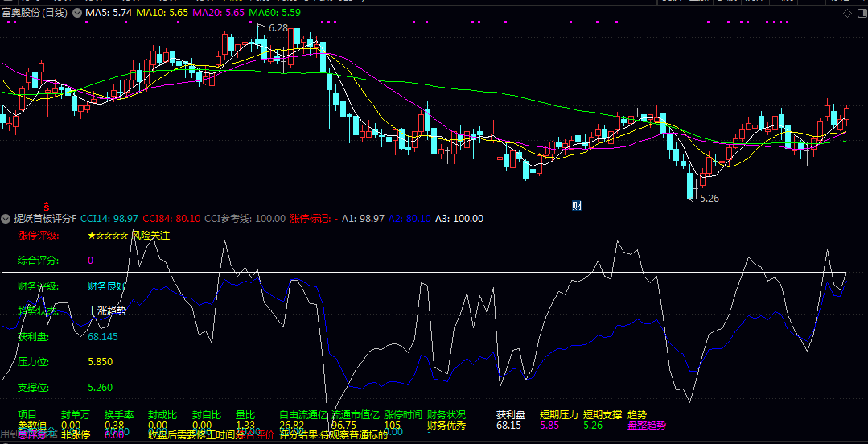Click the CCI参考线: 100.00 label

pos(245,219)
